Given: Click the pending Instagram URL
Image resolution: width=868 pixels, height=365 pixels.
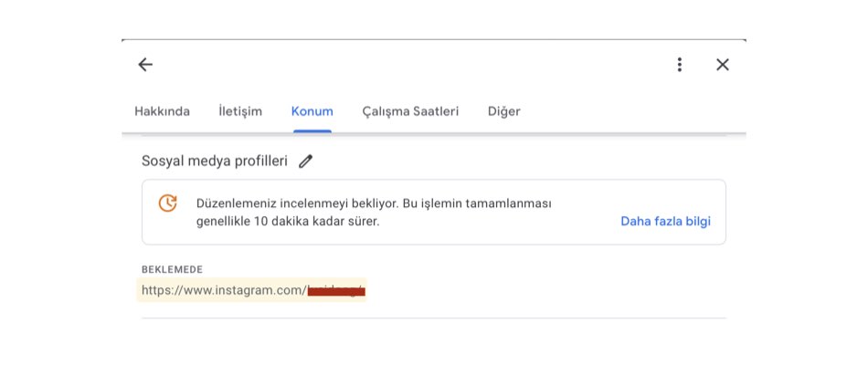Looking at the screenshot, I should 222,291.
